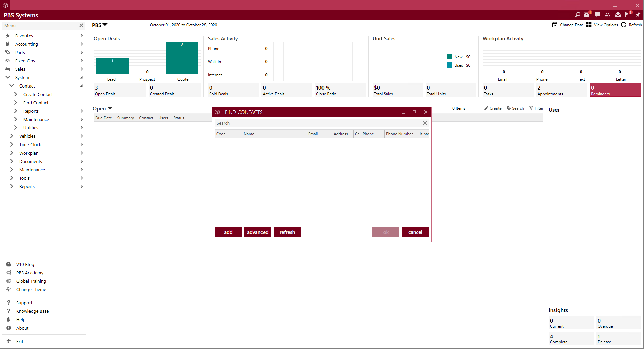Click the Accounting menu icon

[8, 44]
